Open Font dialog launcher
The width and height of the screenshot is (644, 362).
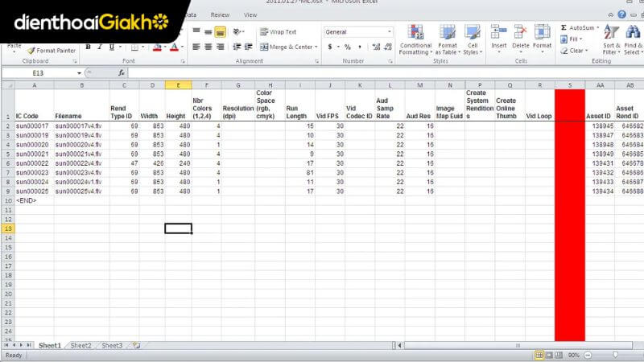(x=183, y=61)
